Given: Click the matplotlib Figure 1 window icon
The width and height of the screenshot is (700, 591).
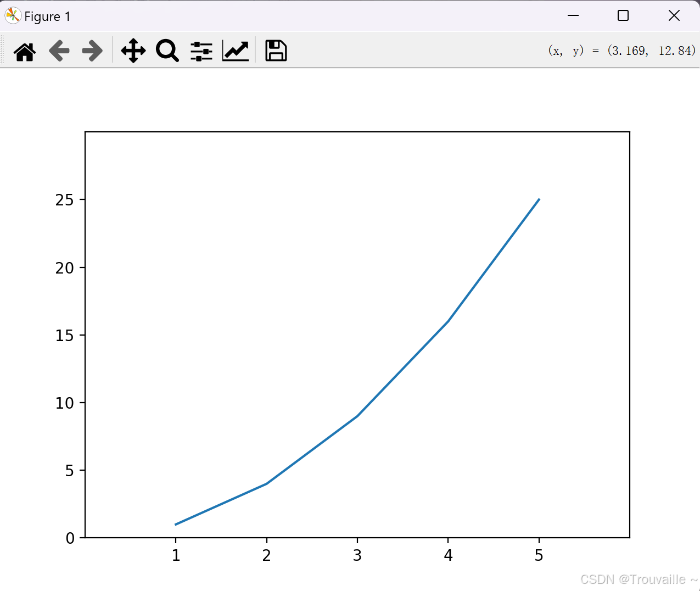Looking at the screenshot, I should click(13, 16).
